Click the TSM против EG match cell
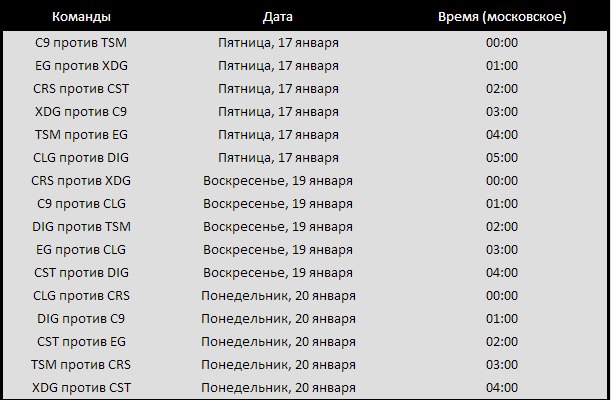 (x=81, y=135)
